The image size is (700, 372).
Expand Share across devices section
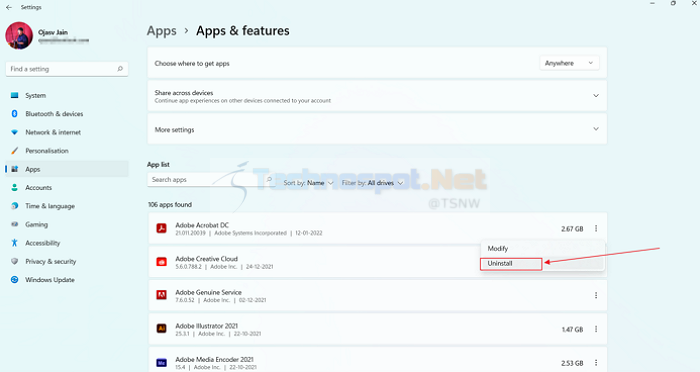pos(377,96)
